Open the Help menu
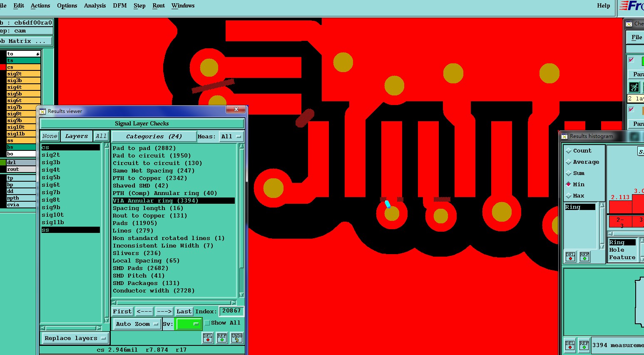644x355 pixels. pyautogui.click(x=604, y=5)
